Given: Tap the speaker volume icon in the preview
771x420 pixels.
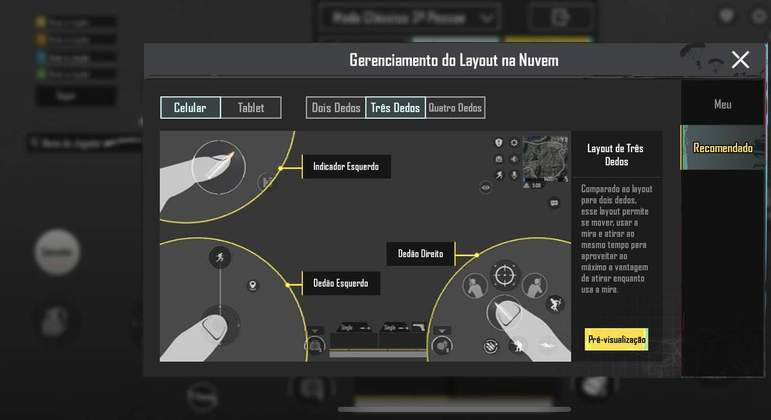Looking at the screenshot, I should click(514, 158).
